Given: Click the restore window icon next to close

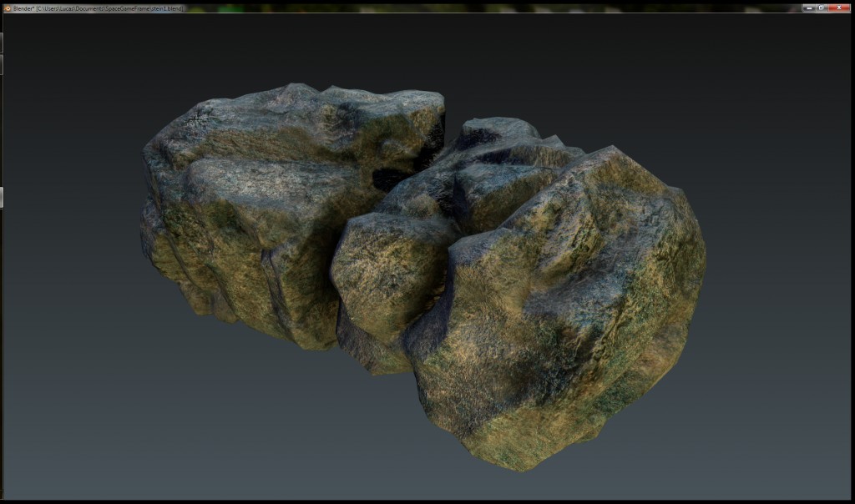Looking at the screenshot, I should (821, 8).
